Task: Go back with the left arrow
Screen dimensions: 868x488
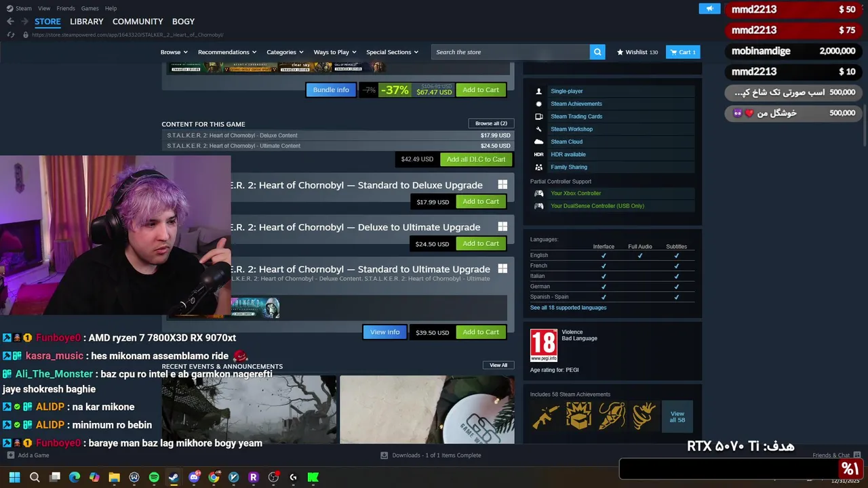Action: pyautogui.click(x=10, y=22)
